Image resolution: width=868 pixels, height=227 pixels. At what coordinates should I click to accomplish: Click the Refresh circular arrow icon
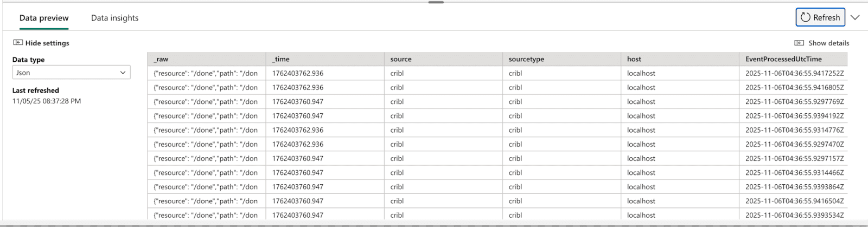[806, 17]
